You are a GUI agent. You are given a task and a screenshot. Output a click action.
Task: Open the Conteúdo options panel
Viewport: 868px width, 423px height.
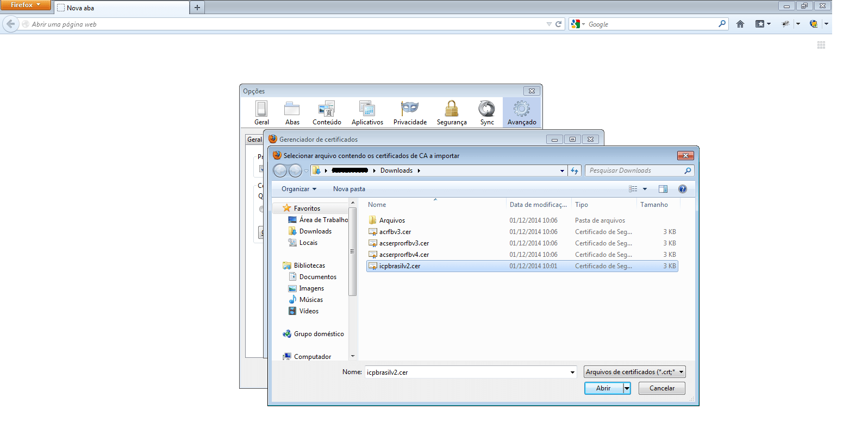click(327, 113)
